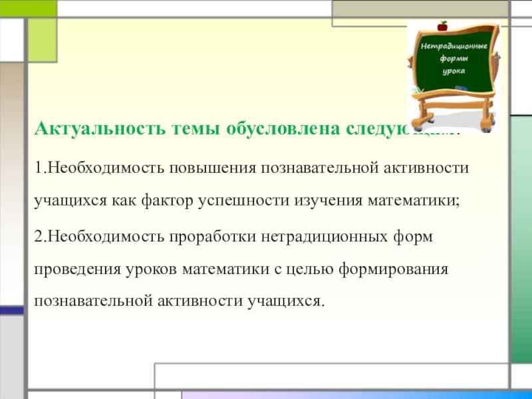
Task: Click the line 'познавательной активности учащихся.'
Action: 180,301
